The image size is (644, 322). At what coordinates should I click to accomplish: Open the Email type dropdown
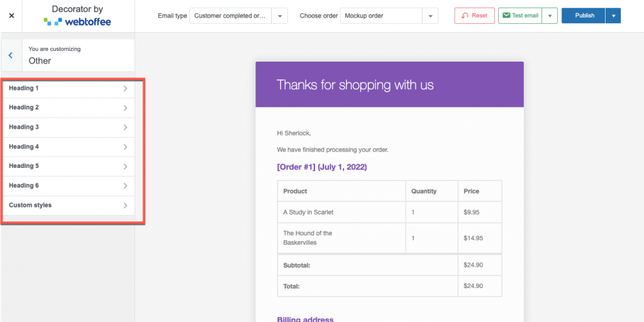click(x=238, y=16)
